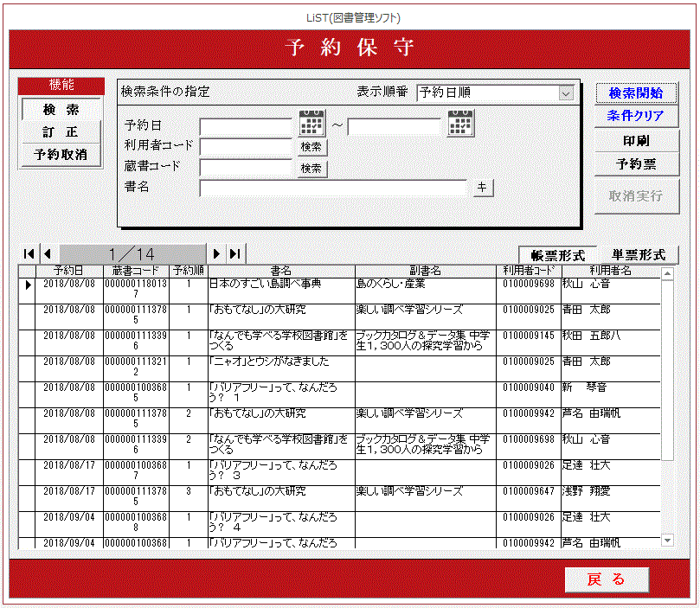Select title 「ニャオ」とウシがなきました

[x=281, y=368]
